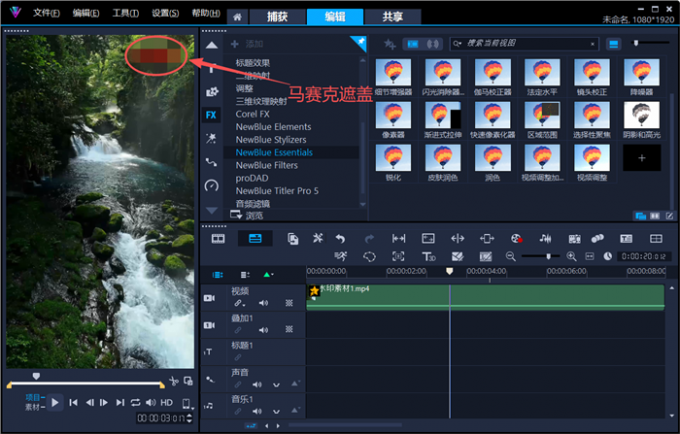The image size is (680, 434).
Task: Switch to the 捕获 capture tab
Action: 277,17
